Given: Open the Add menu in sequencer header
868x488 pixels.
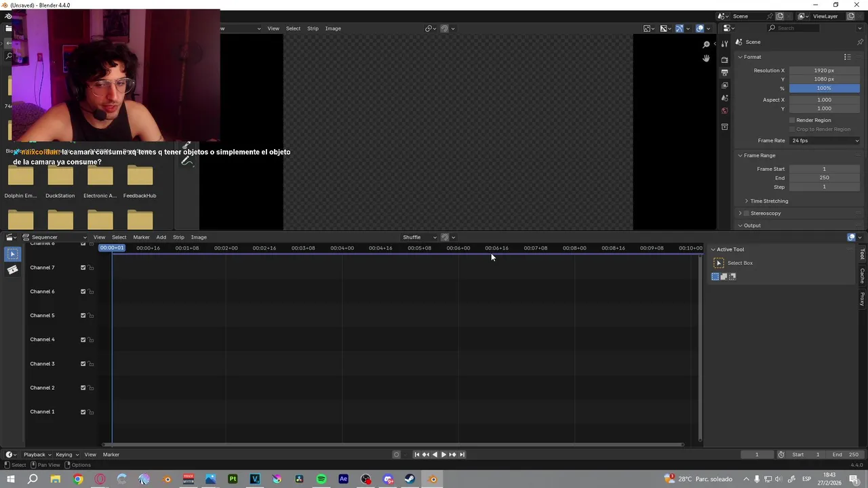Looking at the screenshot, I should tap(161, 237).
